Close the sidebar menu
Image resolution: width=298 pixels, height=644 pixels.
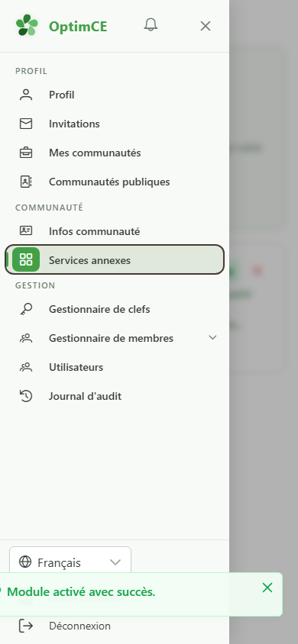[205, 26]
